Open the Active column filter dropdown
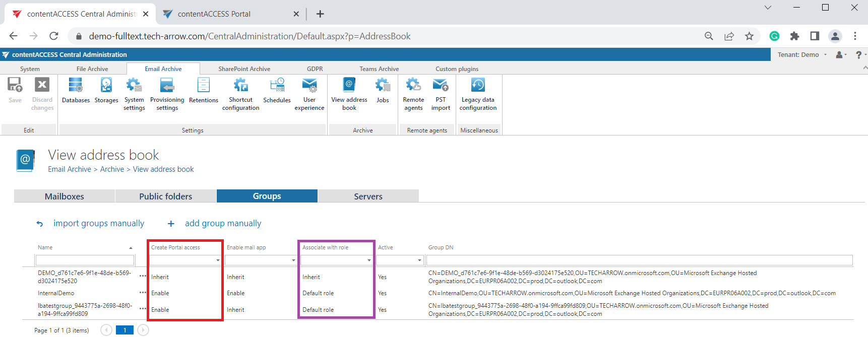 pos(419,260)
